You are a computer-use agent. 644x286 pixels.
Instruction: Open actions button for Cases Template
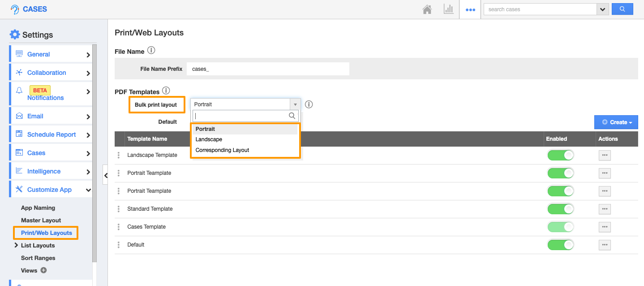click(605, 227)
